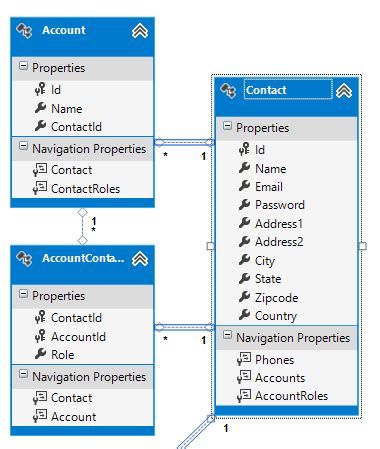Toggle Properties section minus box in Account
The image size is (380, 449).
coord(23,65)
